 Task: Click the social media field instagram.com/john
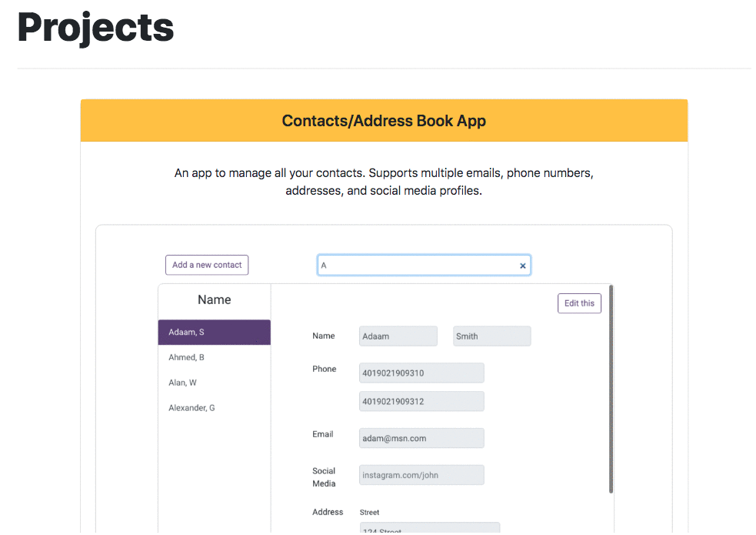point(421,475)
